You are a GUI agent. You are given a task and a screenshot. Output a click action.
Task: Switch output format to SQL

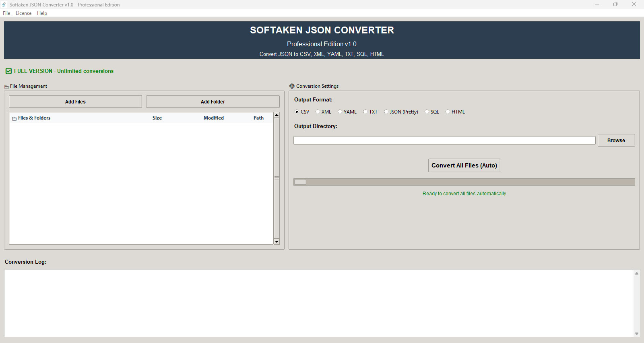pyautogui.click(x=427, y=112)
